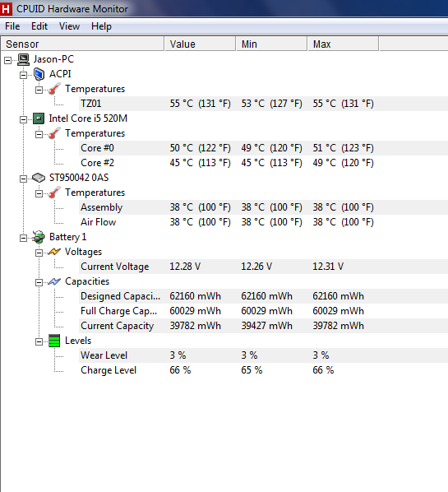
Task: Click Designed Capacity value 62160 mWh
Action: tap(195, 296)
